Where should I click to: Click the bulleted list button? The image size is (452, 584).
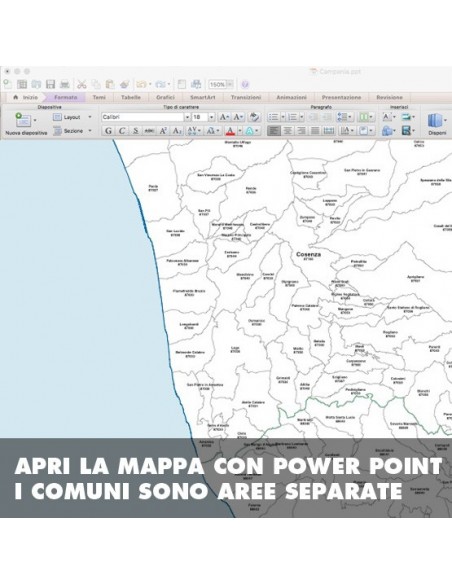(x=274, y=117)
